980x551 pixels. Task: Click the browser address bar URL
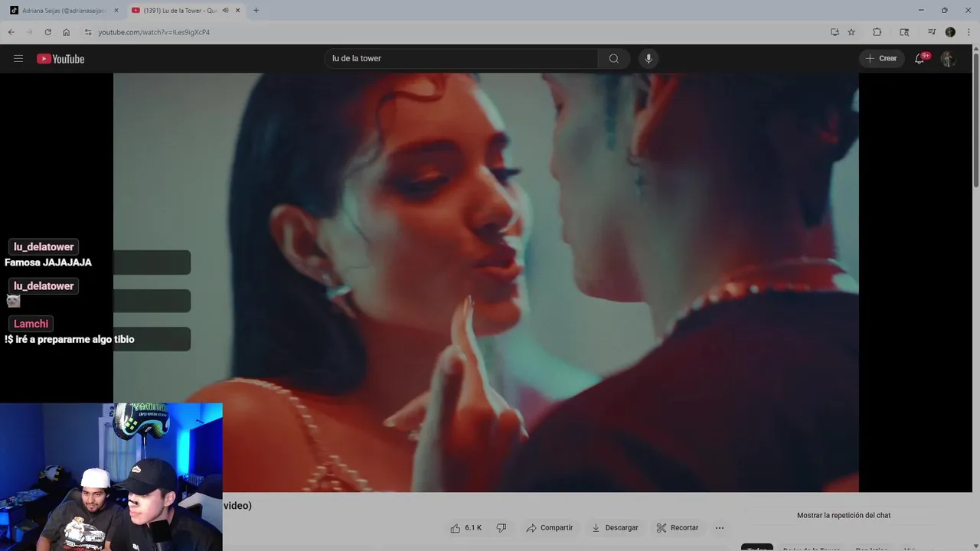point(154,32)
